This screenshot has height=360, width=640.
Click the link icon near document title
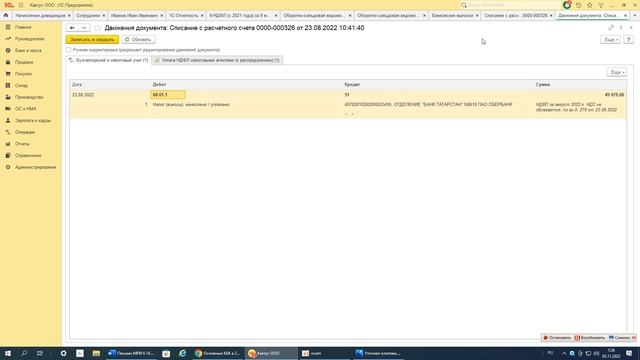(611, 27)
